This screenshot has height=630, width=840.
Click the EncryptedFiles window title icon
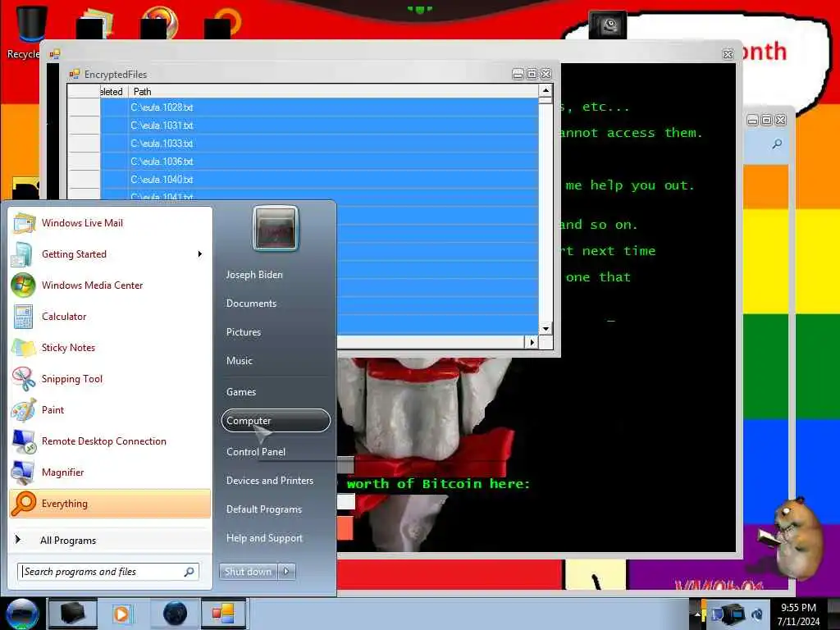pyautogui.click(x=75, y=74)
